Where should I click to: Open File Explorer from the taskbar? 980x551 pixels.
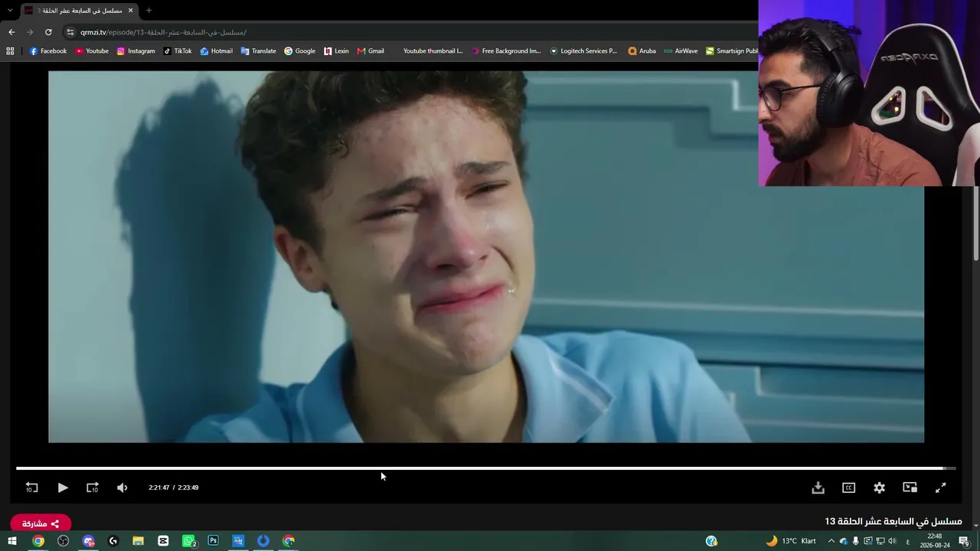(x=138, y=541)
